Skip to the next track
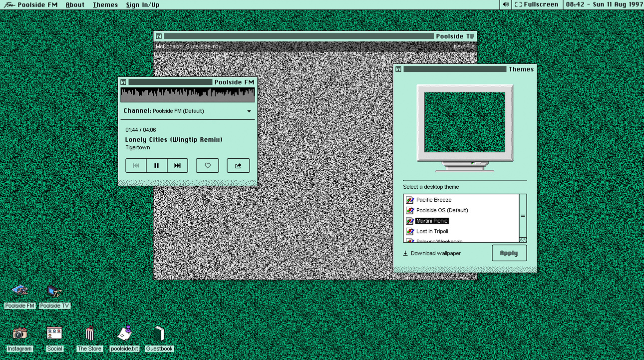Viewport: 644px width, 360px height. 177,166
